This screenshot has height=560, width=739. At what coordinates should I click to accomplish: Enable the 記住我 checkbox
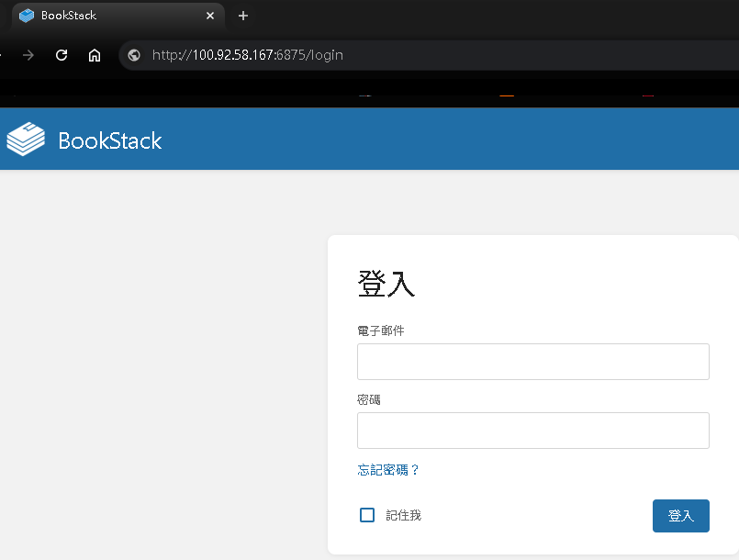367,515
